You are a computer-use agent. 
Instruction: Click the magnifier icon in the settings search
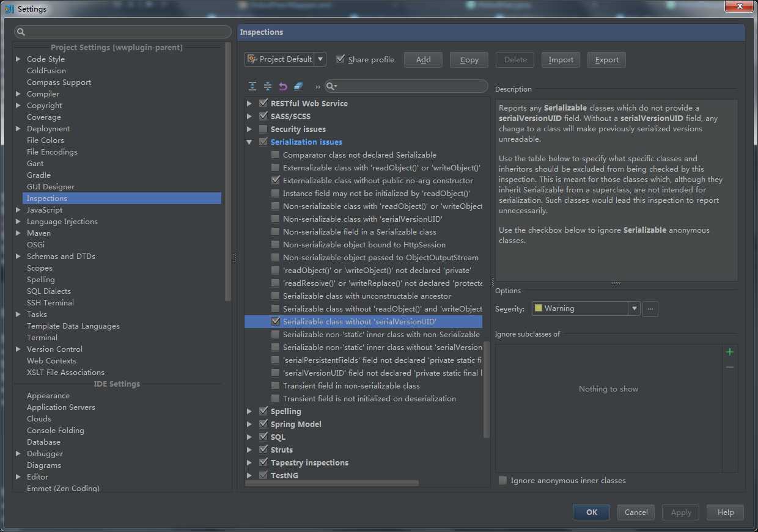click(21, 32)
